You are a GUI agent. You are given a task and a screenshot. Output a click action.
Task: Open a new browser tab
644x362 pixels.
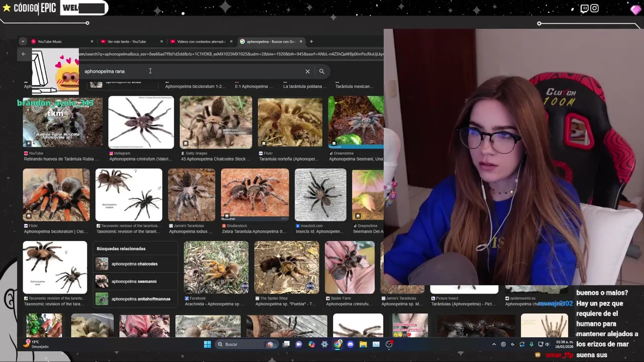311,42
